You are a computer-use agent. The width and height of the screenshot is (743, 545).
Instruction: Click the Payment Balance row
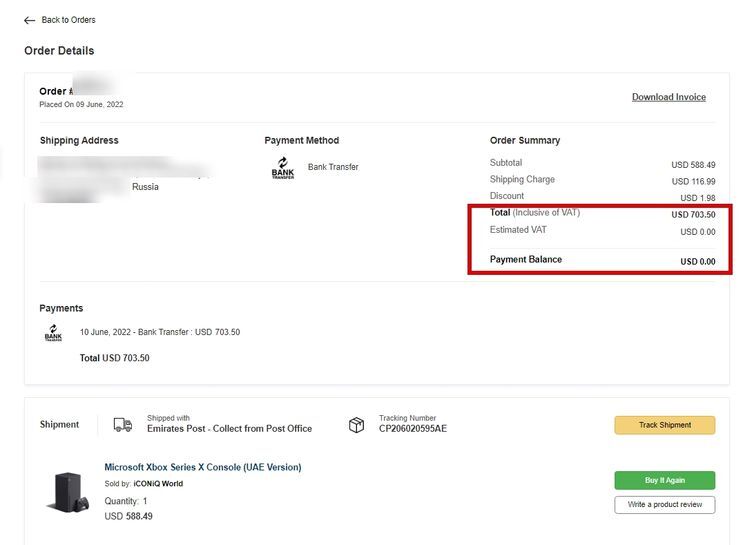pos(601,260)
